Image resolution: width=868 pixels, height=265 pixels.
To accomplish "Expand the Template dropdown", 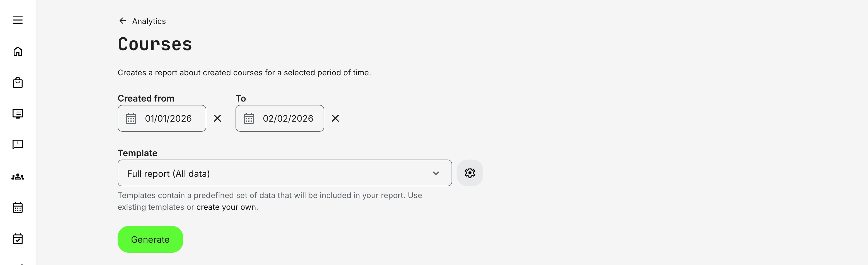I will [x=436, y=173].
